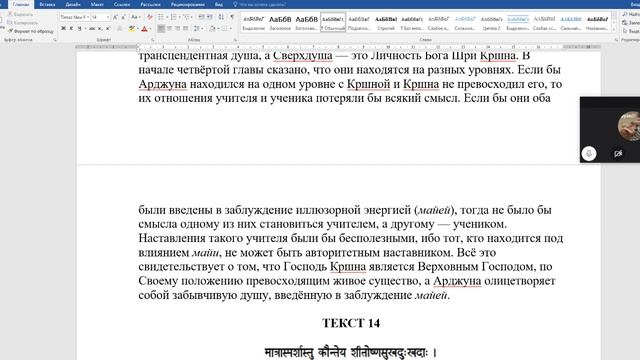The width and height of the screenshot is (640, 360).
Task: Open text effects icon in Font group
Action: (x=120, y=29)
